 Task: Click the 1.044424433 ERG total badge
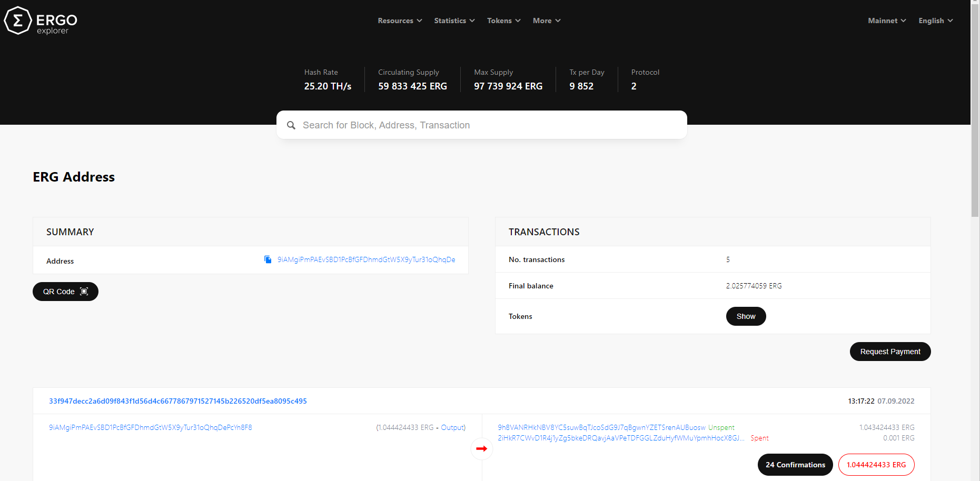click(x=876, y=465)
